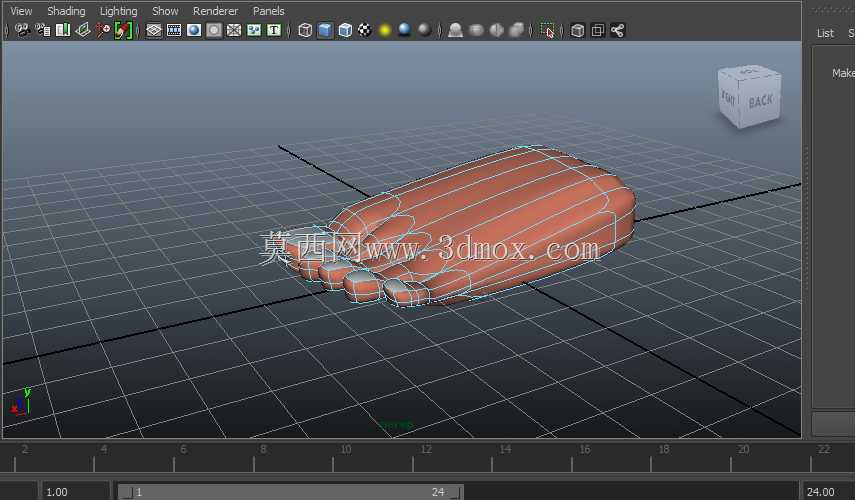Image resolution: width=860 pixels, height=500 pixels.
Task: Click the range slider start handle
Action: (128, 492)
